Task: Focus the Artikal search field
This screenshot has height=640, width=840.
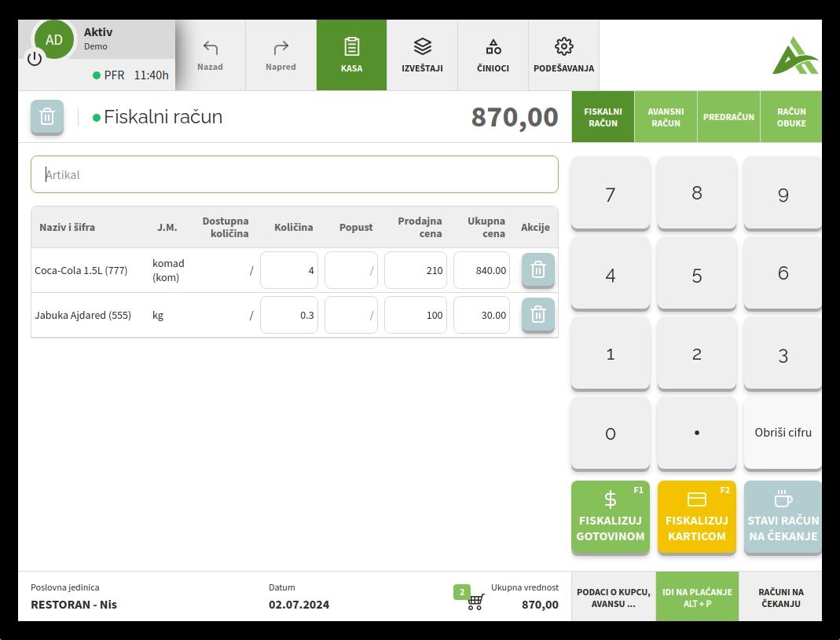Action: point(295,174)
